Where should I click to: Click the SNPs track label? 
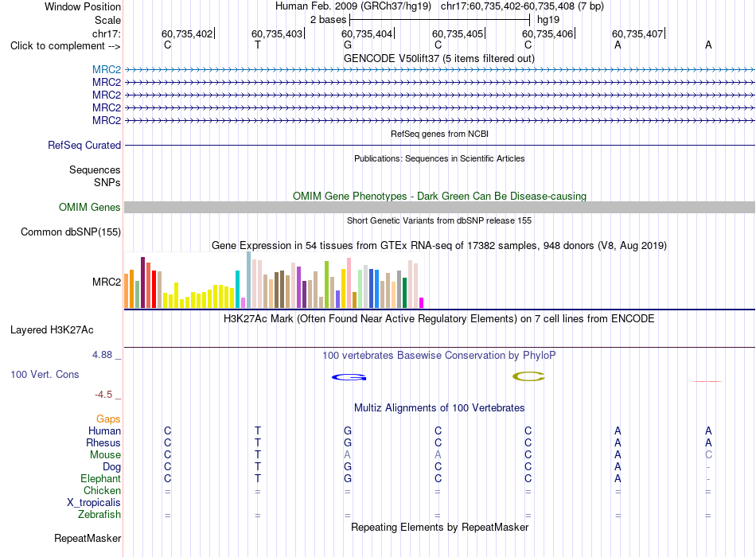tap(107, 182)
